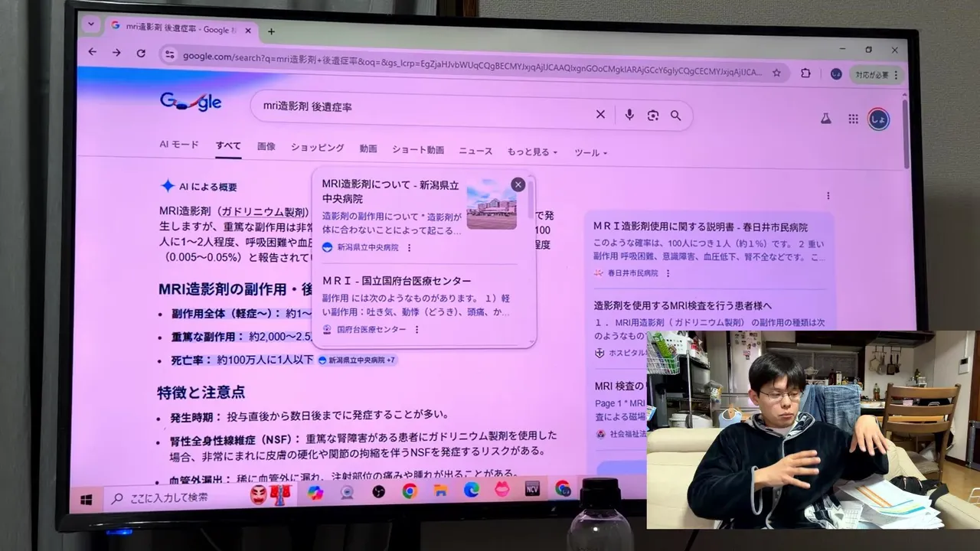Image resolution: width=980 pixels, height=551 pixels.
Task: Click the popup's vertical scrollbar
Action: pos(531,199)
